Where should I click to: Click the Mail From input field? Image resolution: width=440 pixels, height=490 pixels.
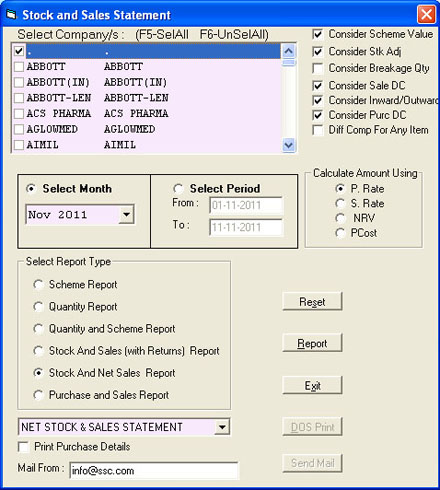click(x=154, y=470)
